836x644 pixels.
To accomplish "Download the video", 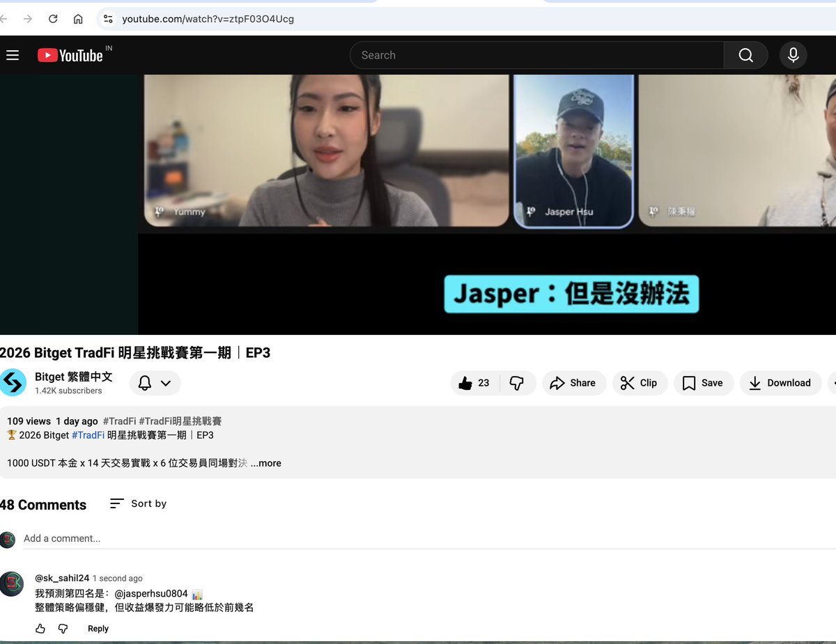I will (780, 383).
